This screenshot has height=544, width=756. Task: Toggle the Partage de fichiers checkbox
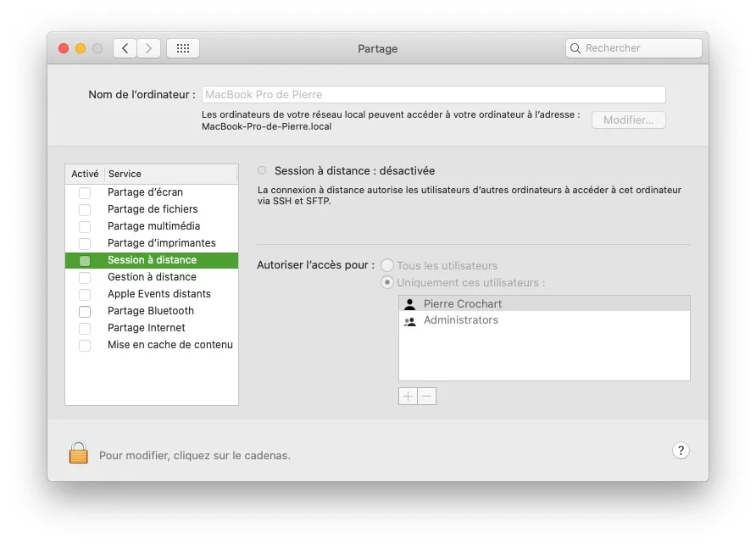(x=85, y=209)
